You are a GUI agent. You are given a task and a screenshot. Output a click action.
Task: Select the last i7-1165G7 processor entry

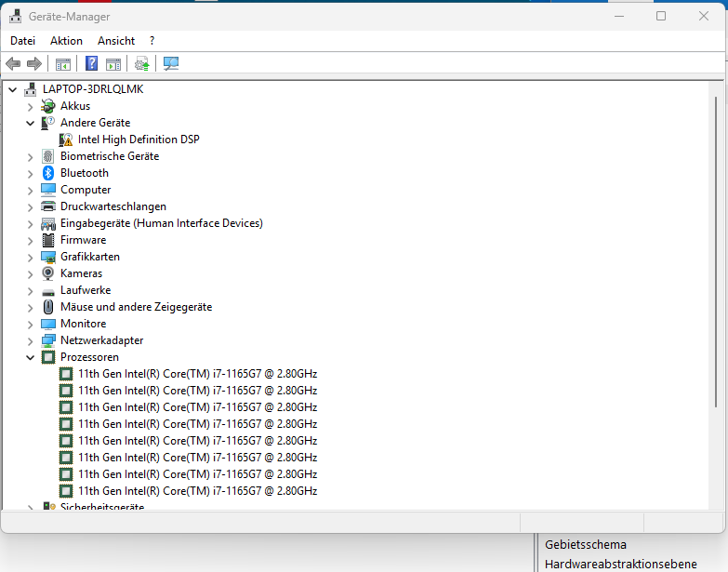197,491
